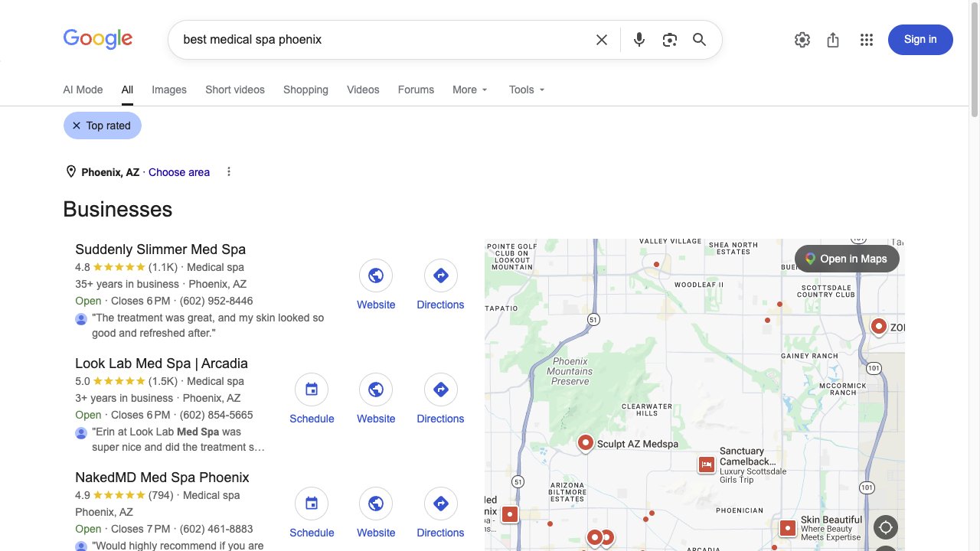Click Choose area link
This screenshot has height=551, width=980.
[179, 172]
